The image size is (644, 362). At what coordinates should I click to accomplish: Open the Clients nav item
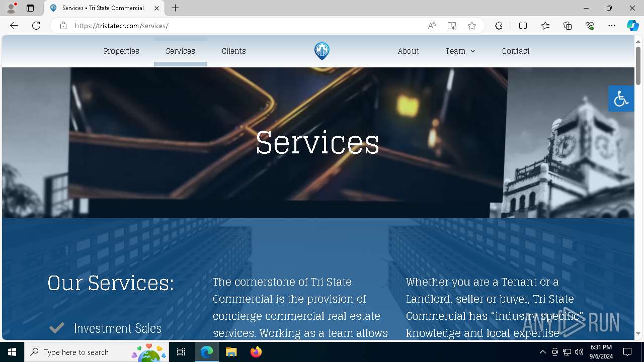click(x=234, y=51)
